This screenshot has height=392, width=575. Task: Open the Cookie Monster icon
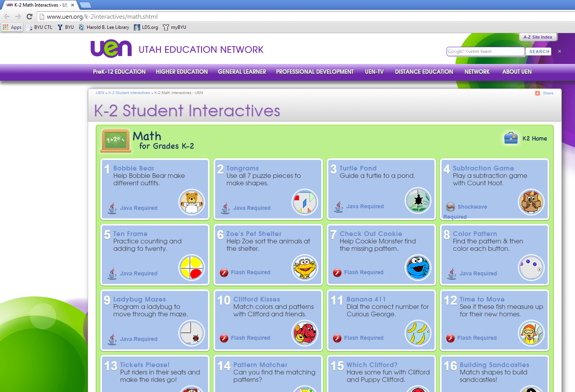point(418,268)
